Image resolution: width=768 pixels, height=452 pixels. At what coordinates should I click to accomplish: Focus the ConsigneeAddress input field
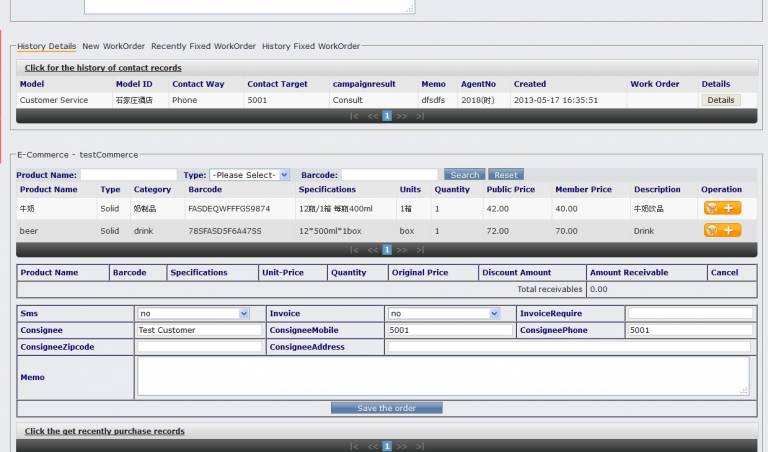point(568,347)
